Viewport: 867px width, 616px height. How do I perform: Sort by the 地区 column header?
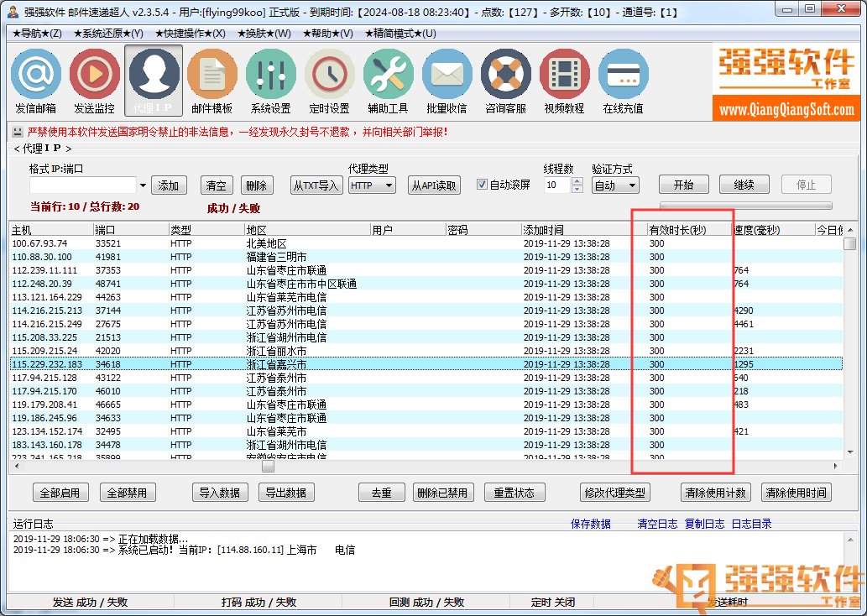point(307,229)
